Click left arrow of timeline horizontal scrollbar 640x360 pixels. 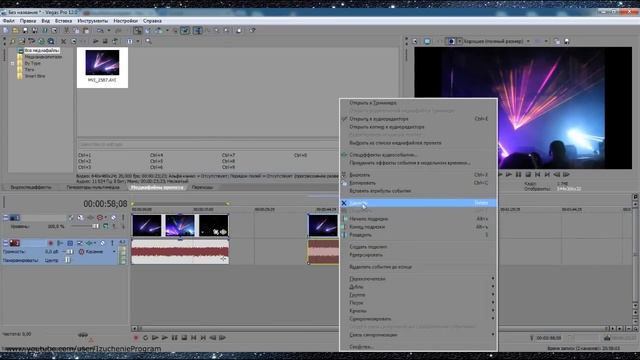[134, 328]
